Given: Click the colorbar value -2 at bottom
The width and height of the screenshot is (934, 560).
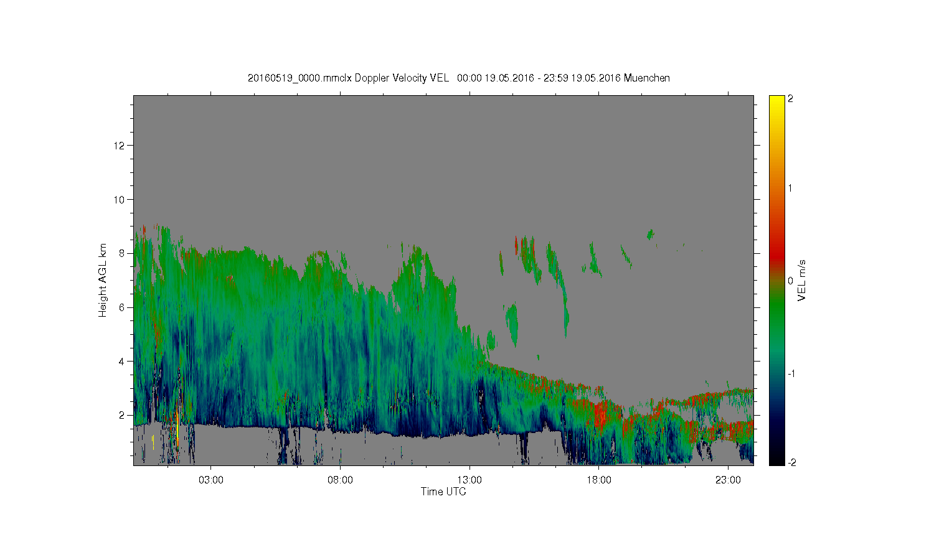Looking at the screenshot, I should point(791,462).
